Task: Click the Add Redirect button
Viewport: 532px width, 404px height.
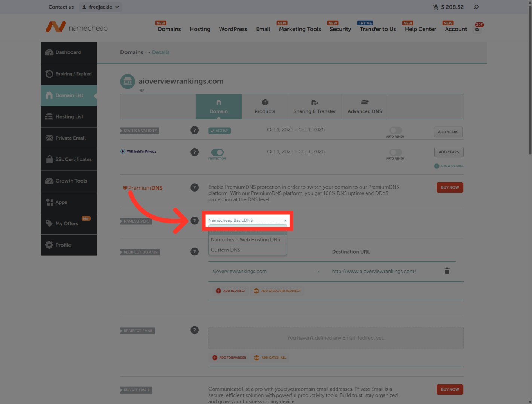Action: tap(230, 291)
